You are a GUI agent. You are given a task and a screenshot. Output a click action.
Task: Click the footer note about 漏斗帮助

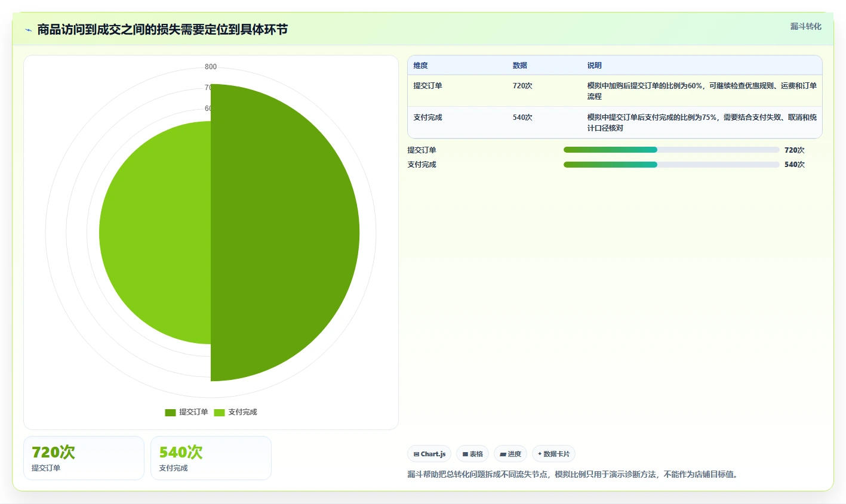pyautogui.click(x=574, y=475)
